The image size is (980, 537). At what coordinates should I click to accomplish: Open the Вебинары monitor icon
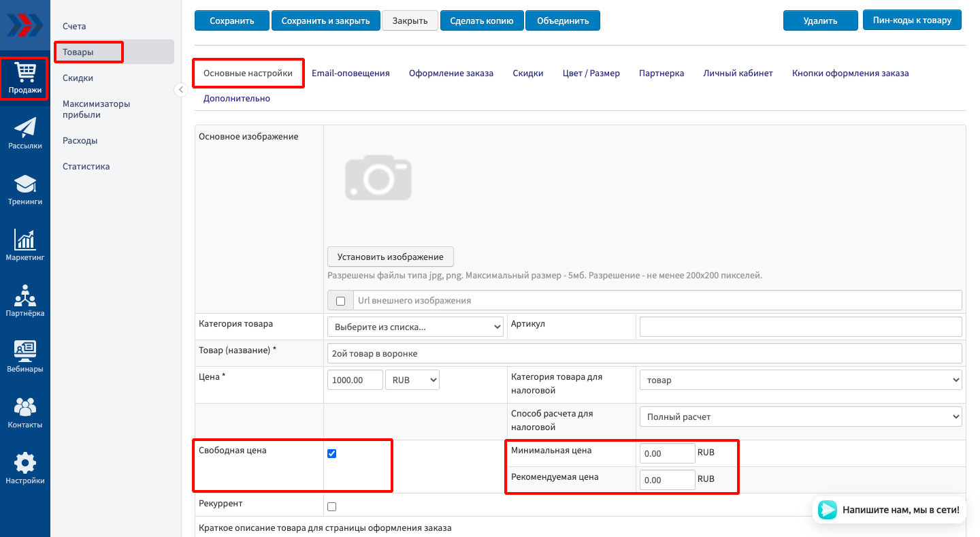(x=25, y=357)
